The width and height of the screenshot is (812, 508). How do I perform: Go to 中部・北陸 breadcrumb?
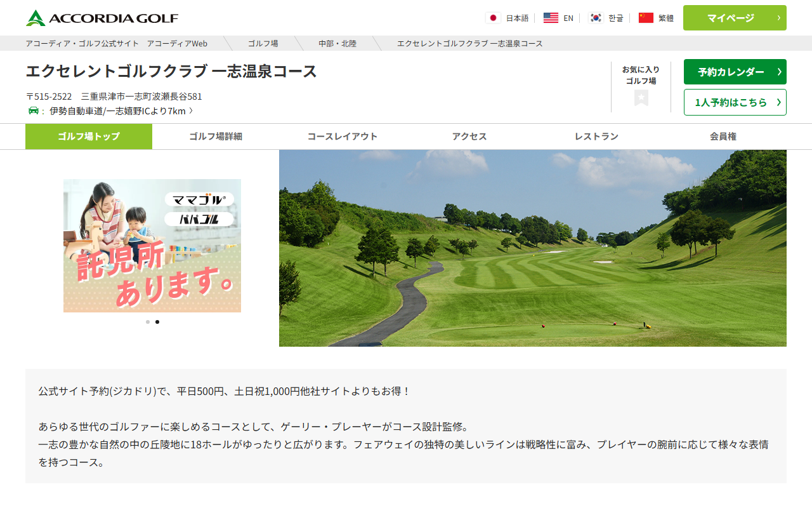click(x=337, y=43)
